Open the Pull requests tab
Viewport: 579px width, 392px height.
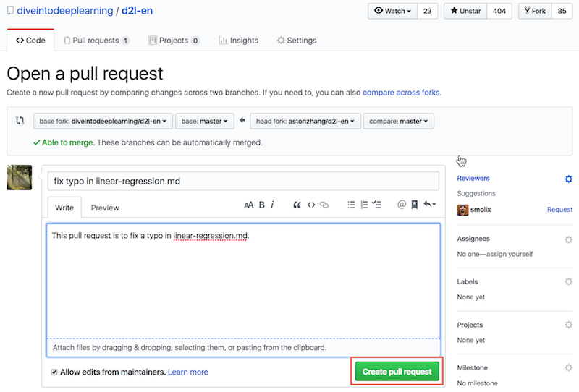pyautogui.click(x=96, y=41)
